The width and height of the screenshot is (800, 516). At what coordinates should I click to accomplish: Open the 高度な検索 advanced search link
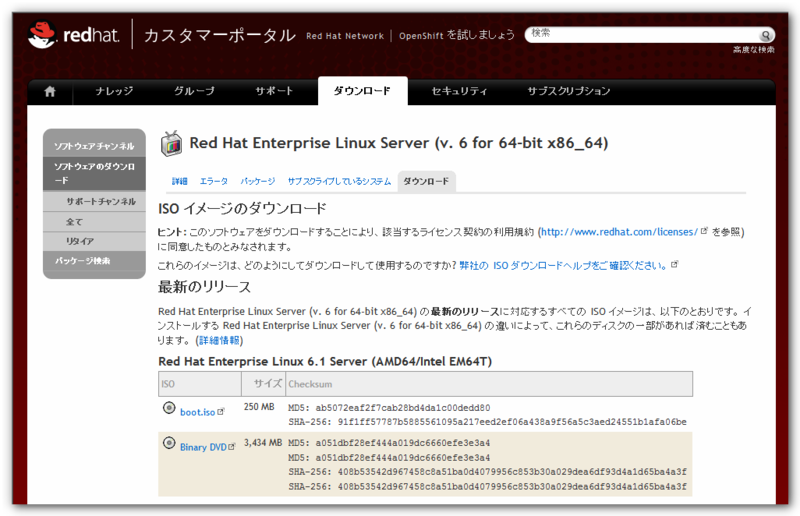tap(754, 50)
